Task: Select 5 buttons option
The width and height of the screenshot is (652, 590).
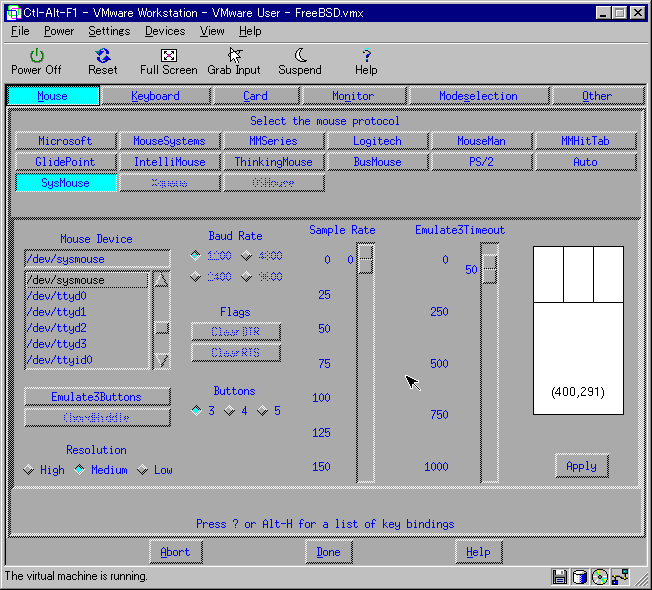Action: (262, 410)
